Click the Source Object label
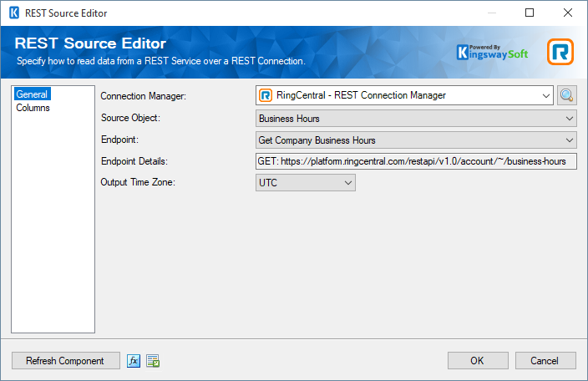 point(130,118)
